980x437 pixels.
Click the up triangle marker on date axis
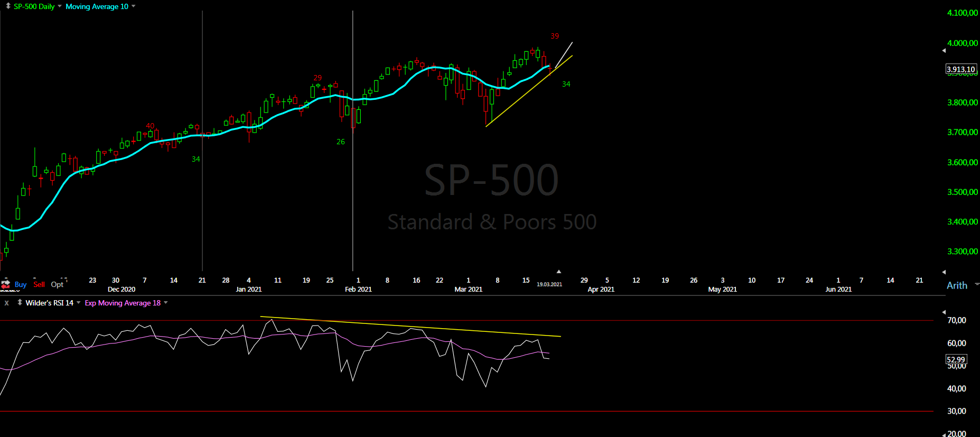click(x=558, y=272)
